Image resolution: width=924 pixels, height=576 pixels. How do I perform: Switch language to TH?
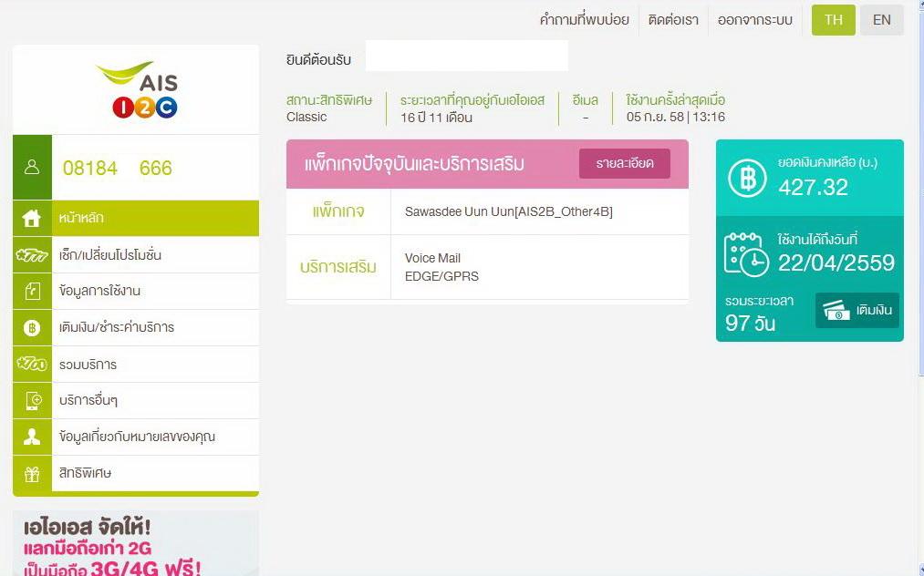click(834, 20)
